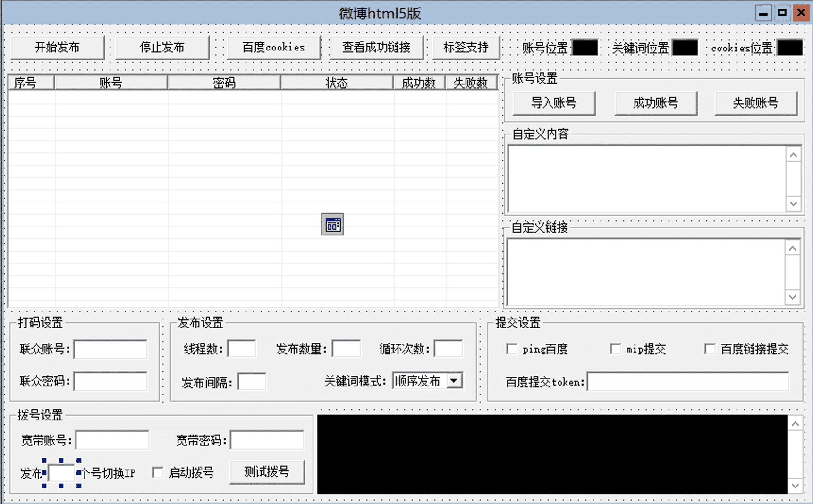Screen dimensions: 813x504
Task: Click the small window icon in the account list
Action: pyautogui.click(x=332, y=224)
